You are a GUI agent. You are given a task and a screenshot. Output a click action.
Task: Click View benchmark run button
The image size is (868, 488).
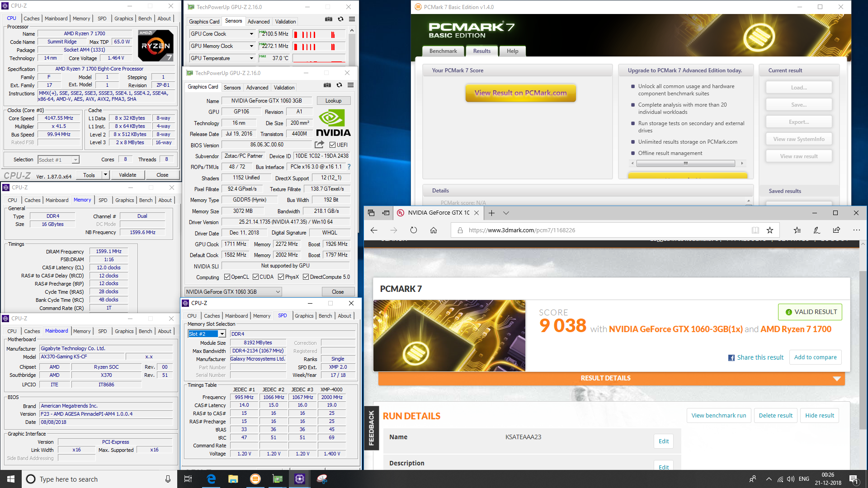pyautogui.click(x=719, y=416)
